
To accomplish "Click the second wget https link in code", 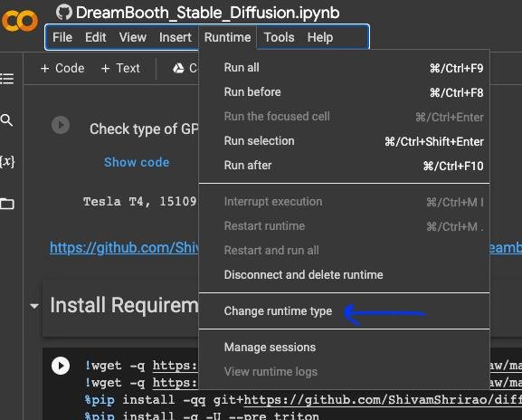I will click(x=176, y=383).
